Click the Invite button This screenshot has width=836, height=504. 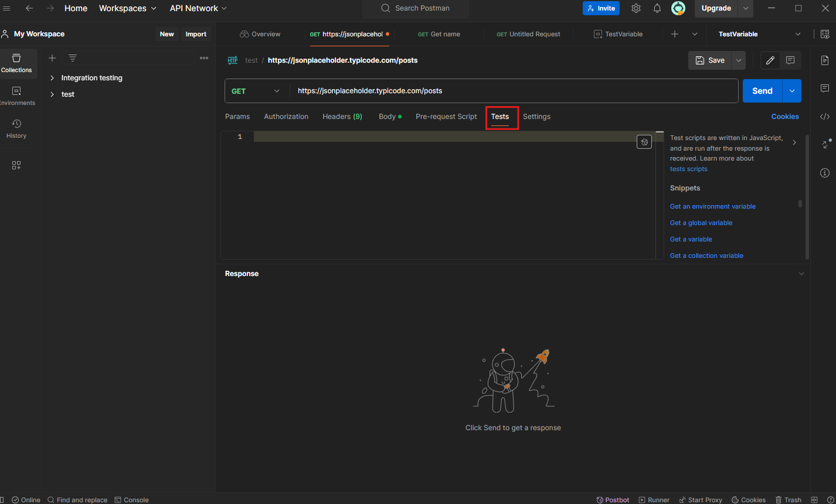[601, 8]
